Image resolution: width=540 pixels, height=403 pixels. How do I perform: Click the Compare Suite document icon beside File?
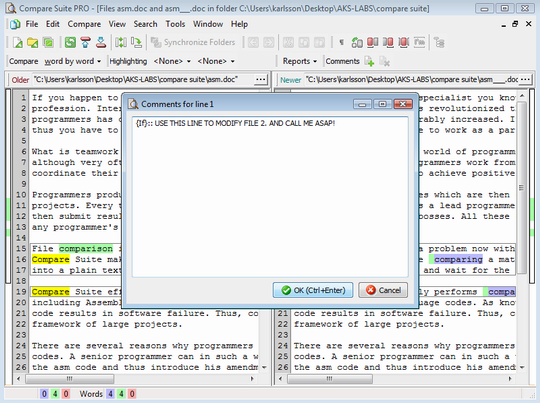click(15, 24)
